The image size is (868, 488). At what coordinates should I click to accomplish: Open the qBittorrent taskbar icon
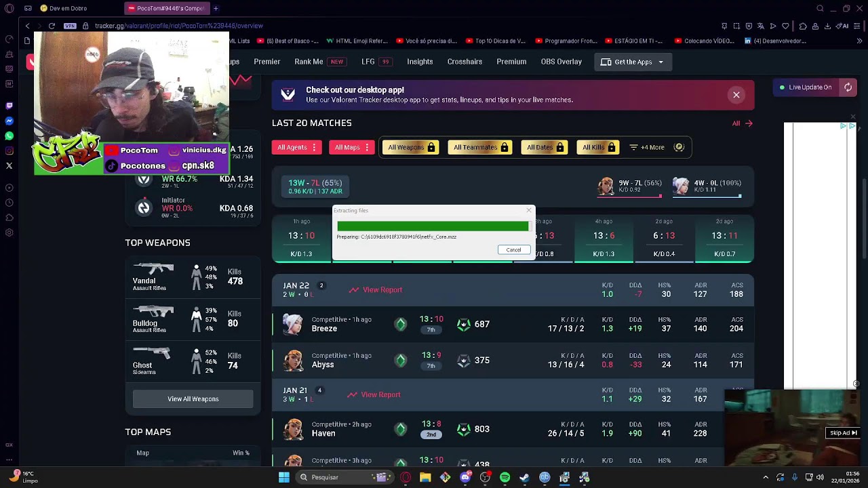545,477
